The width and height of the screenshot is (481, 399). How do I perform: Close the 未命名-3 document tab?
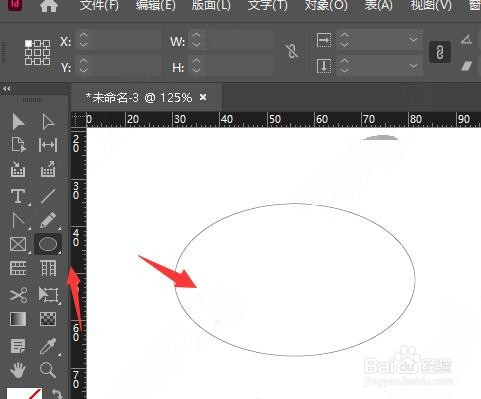point(203,97)
